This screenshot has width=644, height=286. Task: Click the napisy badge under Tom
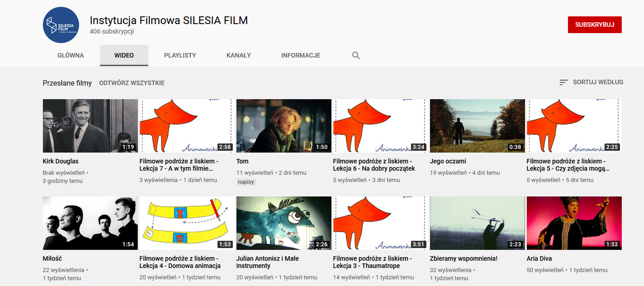246,182
